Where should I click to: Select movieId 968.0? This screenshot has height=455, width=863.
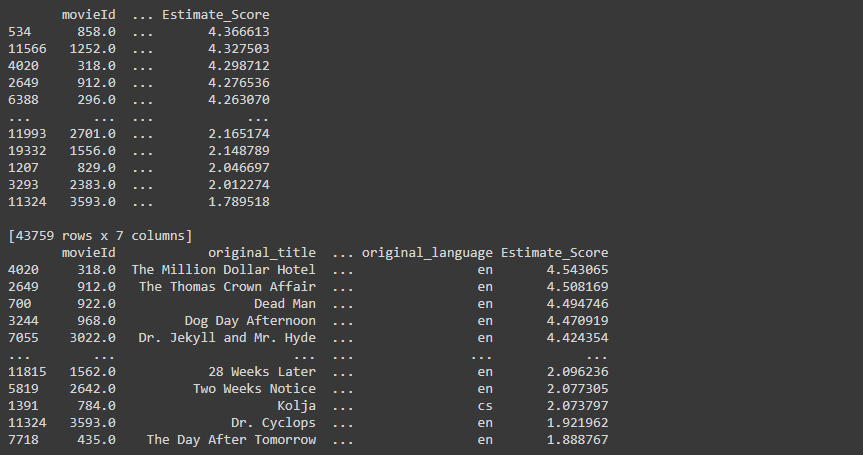[96, 321]
